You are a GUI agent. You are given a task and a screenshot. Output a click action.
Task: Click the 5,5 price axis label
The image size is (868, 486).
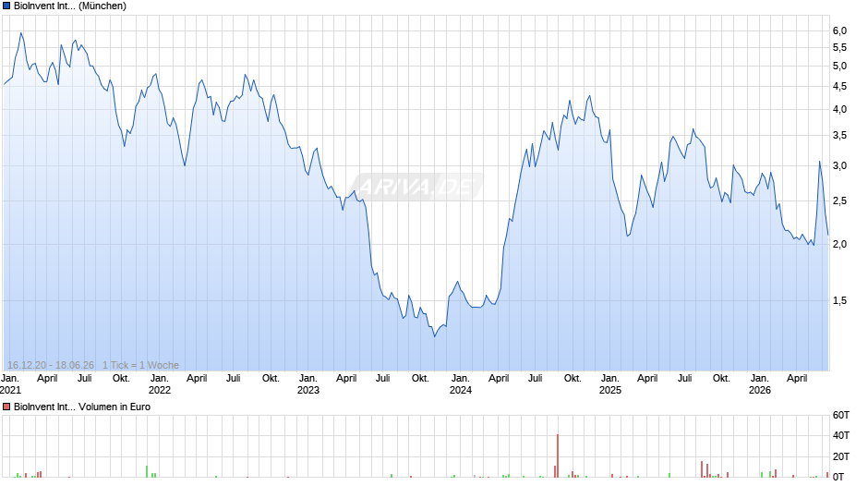click(x=839, y=48)
